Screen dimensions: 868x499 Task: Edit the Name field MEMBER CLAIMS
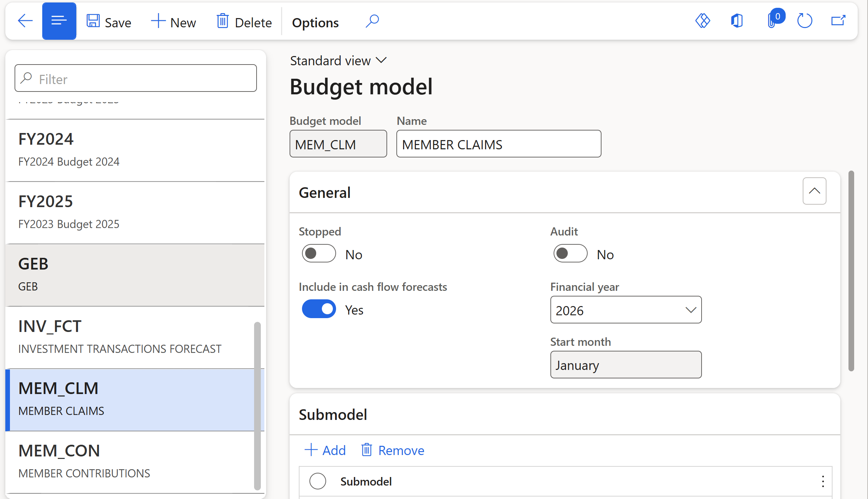pyautogui.click(x=499, y=144)
